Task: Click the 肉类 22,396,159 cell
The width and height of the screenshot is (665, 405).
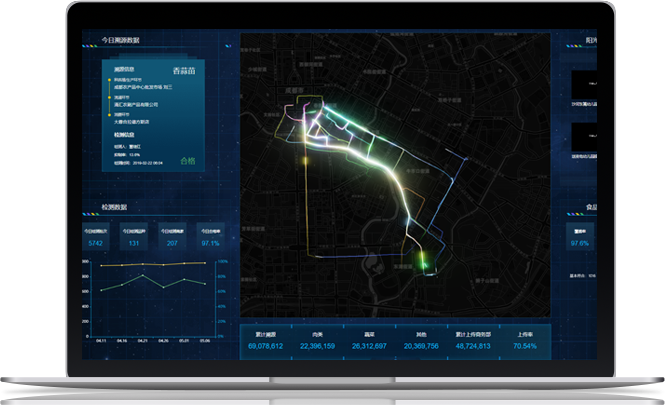Action: (317, 341)
